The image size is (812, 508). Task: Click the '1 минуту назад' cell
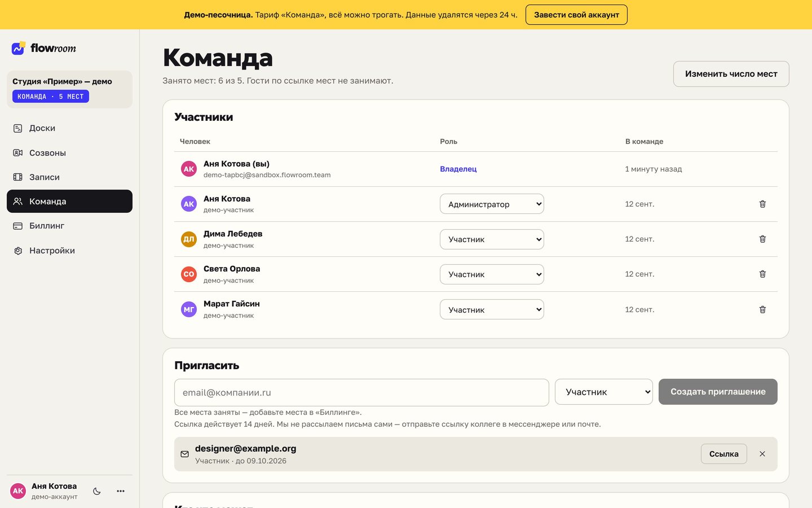click(x=654, y=169)
